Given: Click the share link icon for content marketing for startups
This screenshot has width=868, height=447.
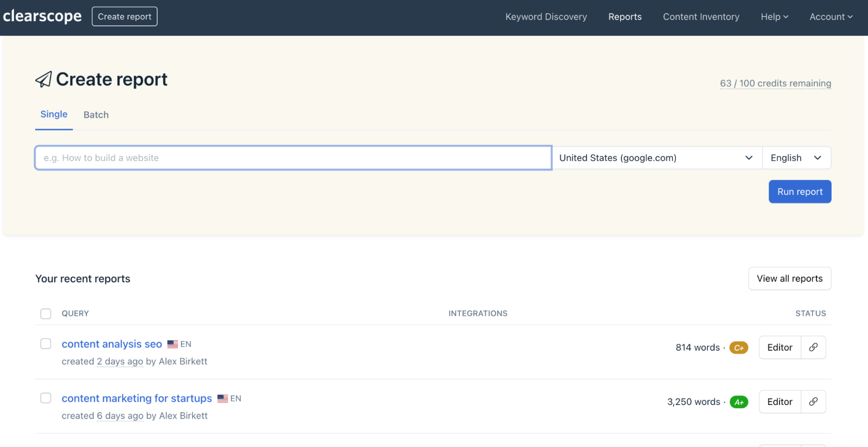Looking at the screenshot, I should (812, 401).
